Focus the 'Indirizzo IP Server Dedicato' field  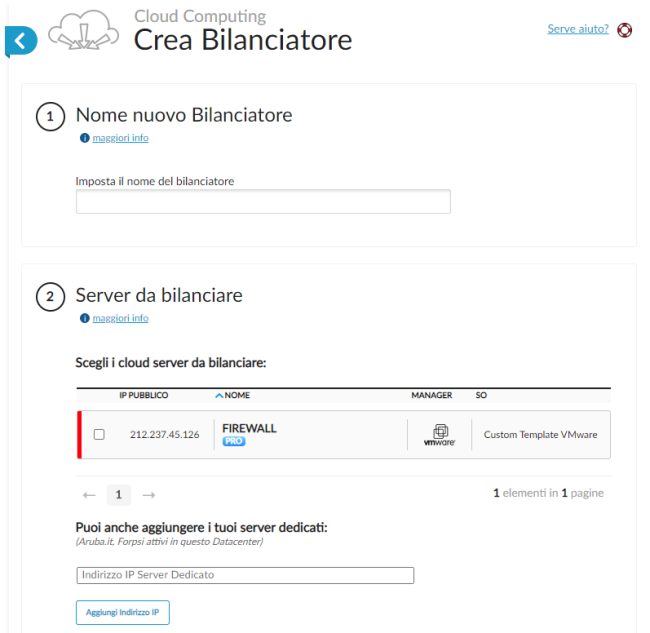tap(245, 575)
